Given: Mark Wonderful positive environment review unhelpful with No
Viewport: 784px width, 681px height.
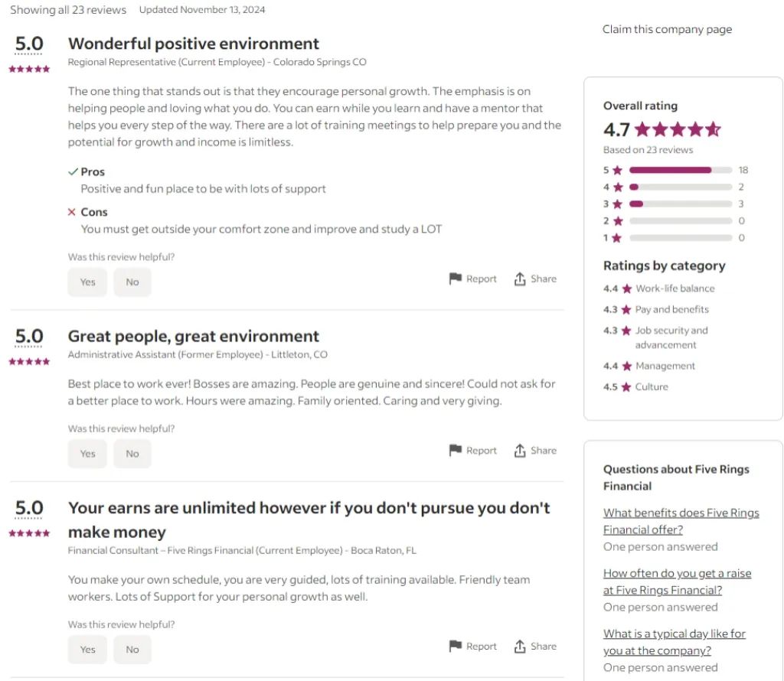Looking at the screenshot, I should [132, 282].
